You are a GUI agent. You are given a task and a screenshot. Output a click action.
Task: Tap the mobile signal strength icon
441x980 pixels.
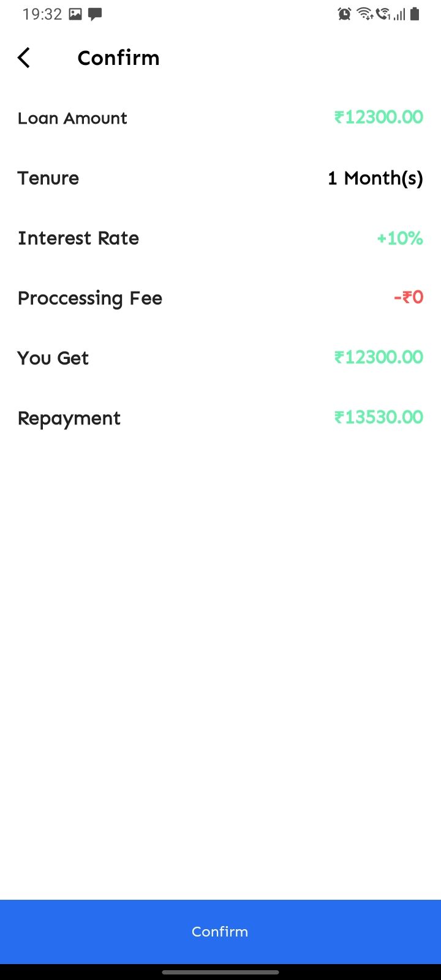click(399, 13)
